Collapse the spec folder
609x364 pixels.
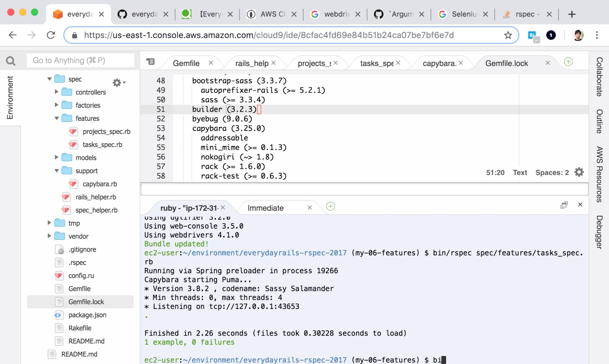49,79
